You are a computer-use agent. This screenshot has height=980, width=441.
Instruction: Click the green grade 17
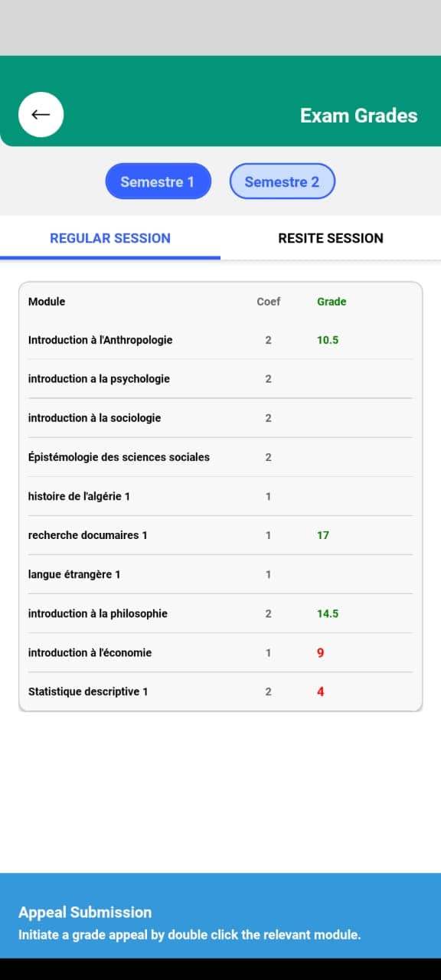(x=323, y=535)
